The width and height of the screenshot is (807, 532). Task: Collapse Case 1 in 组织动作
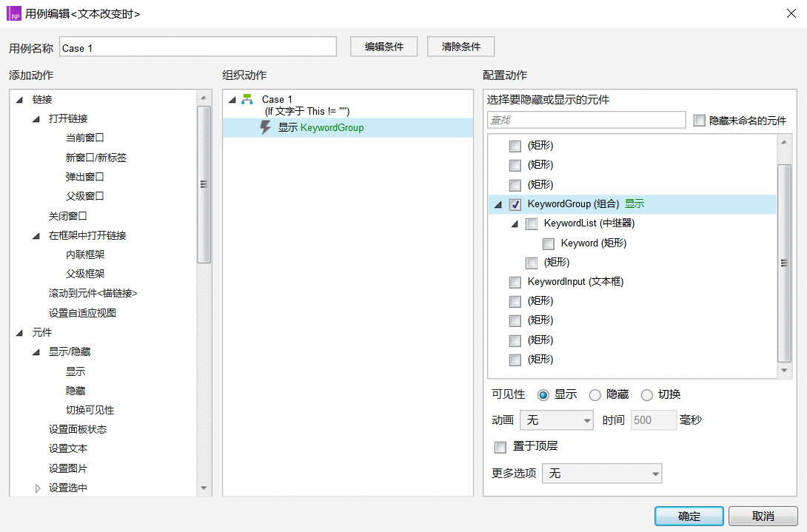tap(232, 100)
